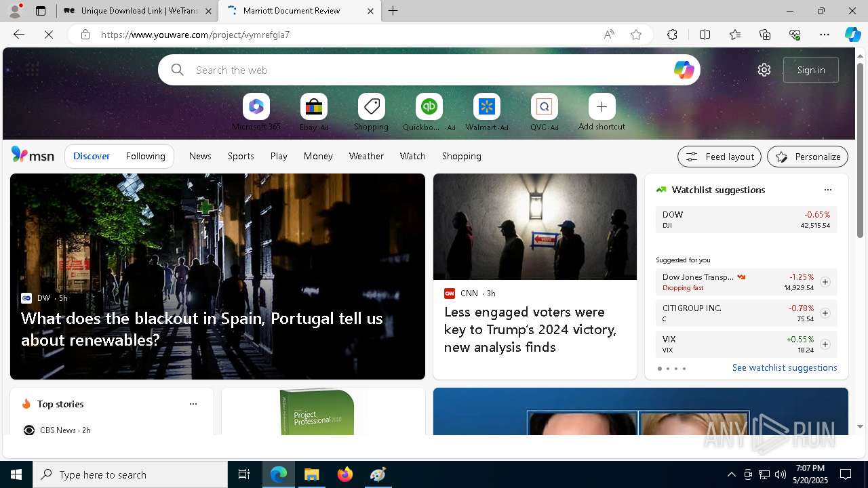Stop page loading in the toolbar
Image resolution: width=868 pixels, height=488 pixels.
click(x=49, y=35)
